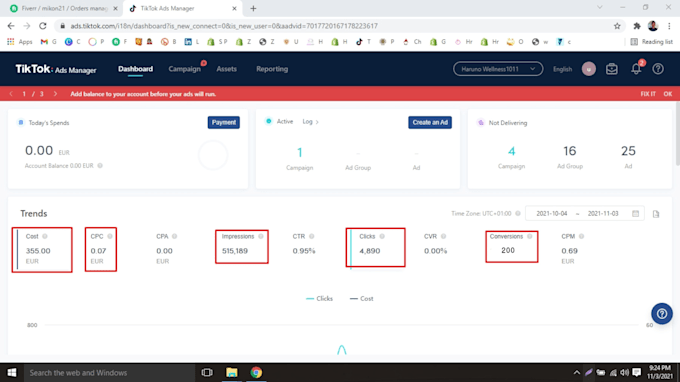Click the date range input field
The width and height of the screenshot is (680, 382).
point(585,213)
